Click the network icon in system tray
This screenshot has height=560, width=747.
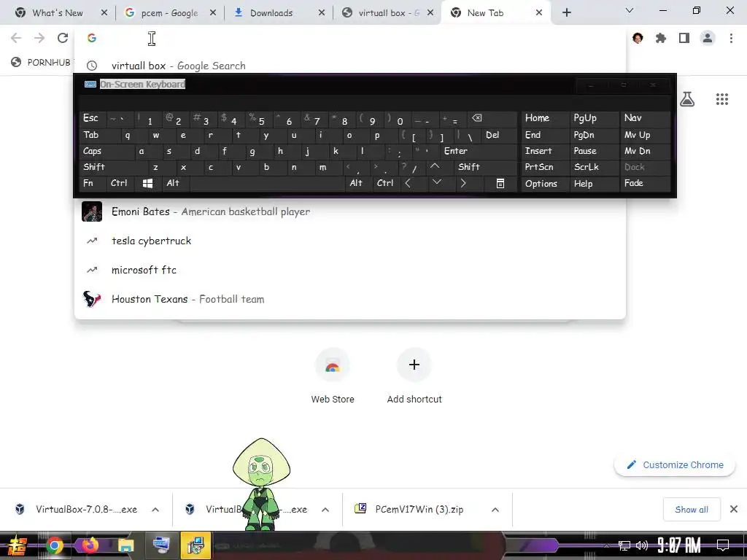coord(624,545)
